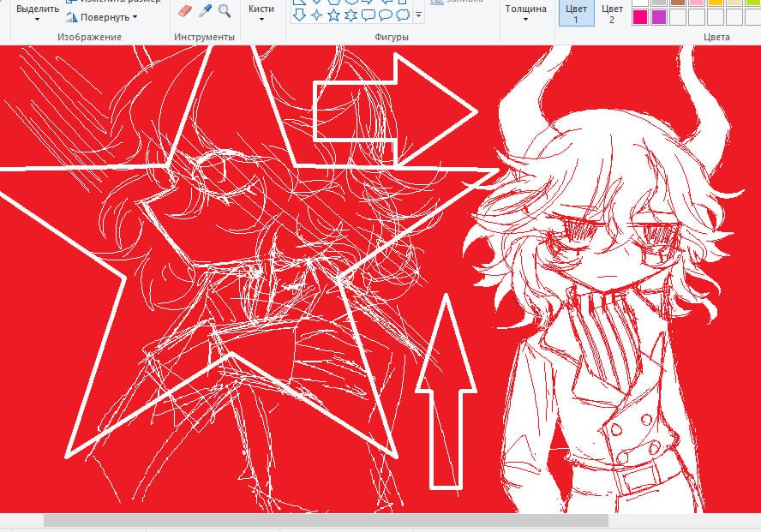Click the Инструменты group label

[204, 37]
